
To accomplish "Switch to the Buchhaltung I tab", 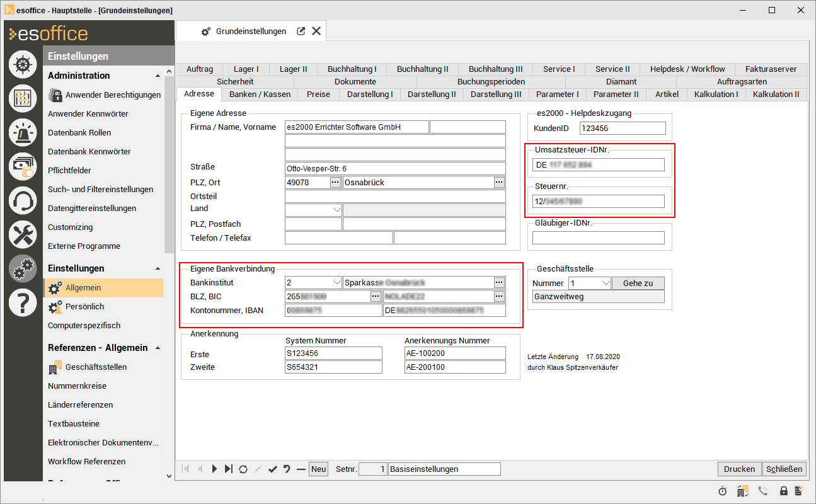I will 352,69.
